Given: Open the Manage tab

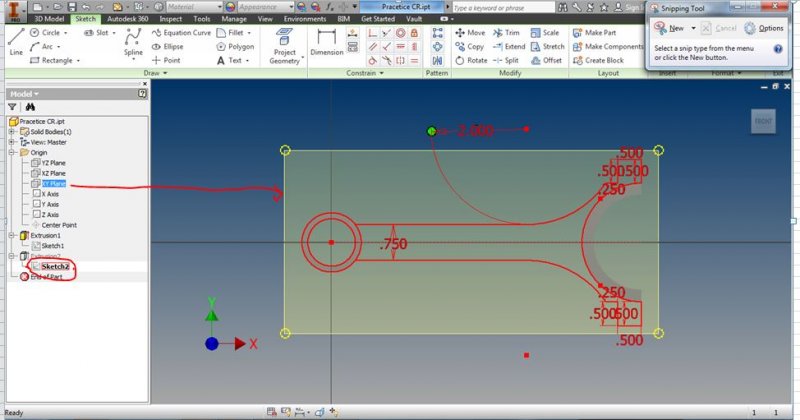Looking at the screenshot, I should point(234,19).
